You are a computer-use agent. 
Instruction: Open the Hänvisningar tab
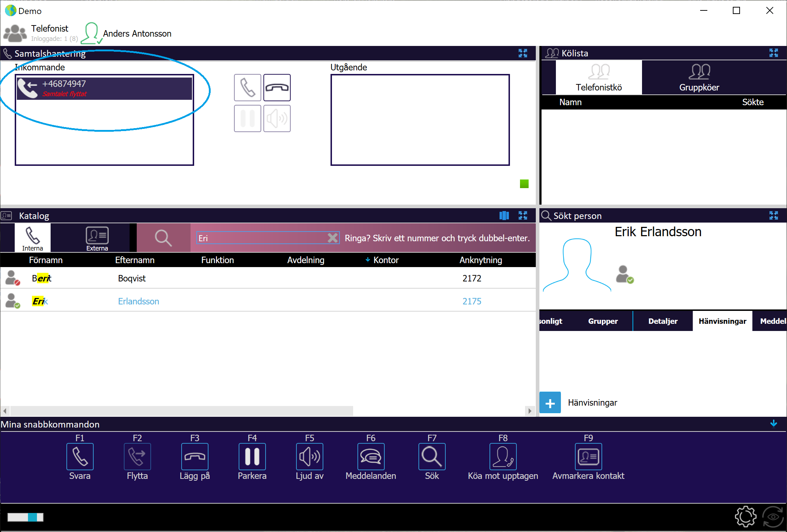722,321
